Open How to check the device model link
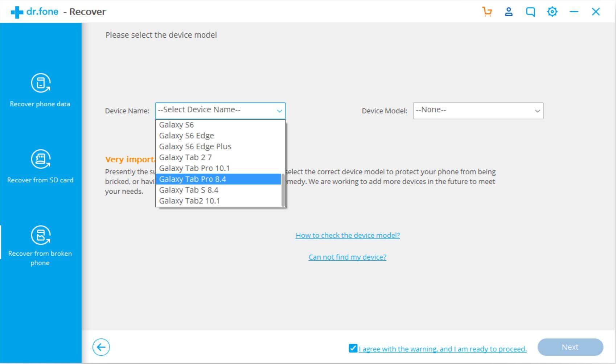 click(x=348, y=235)
